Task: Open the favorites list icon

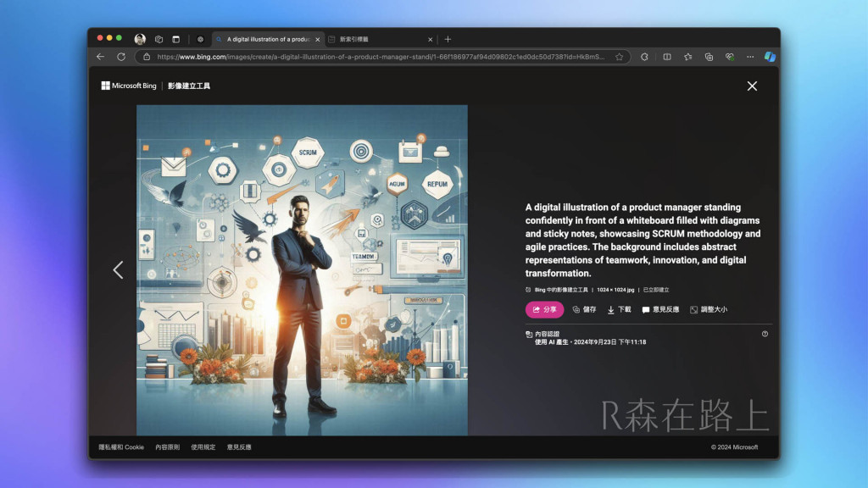Action: coord(688,57)
